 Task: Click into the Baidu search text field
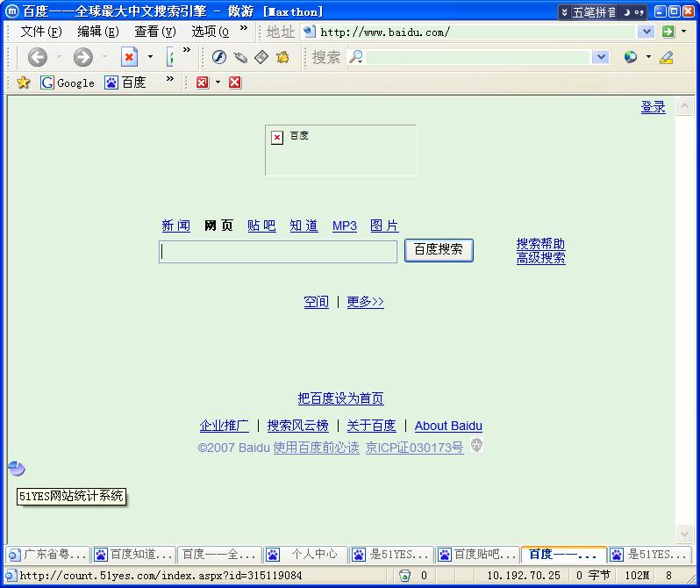click(x=278, y=252)
